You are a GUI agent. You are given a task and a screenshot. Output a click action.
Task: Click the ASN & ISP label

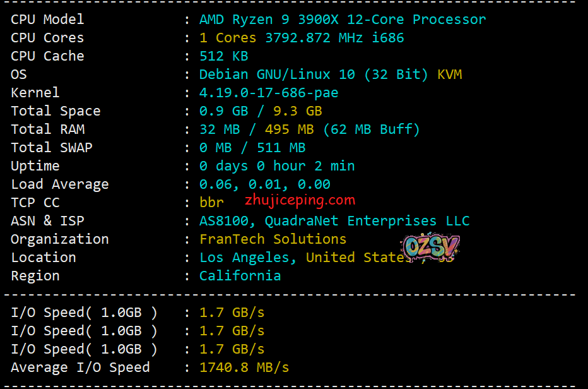tap(47, 221)
